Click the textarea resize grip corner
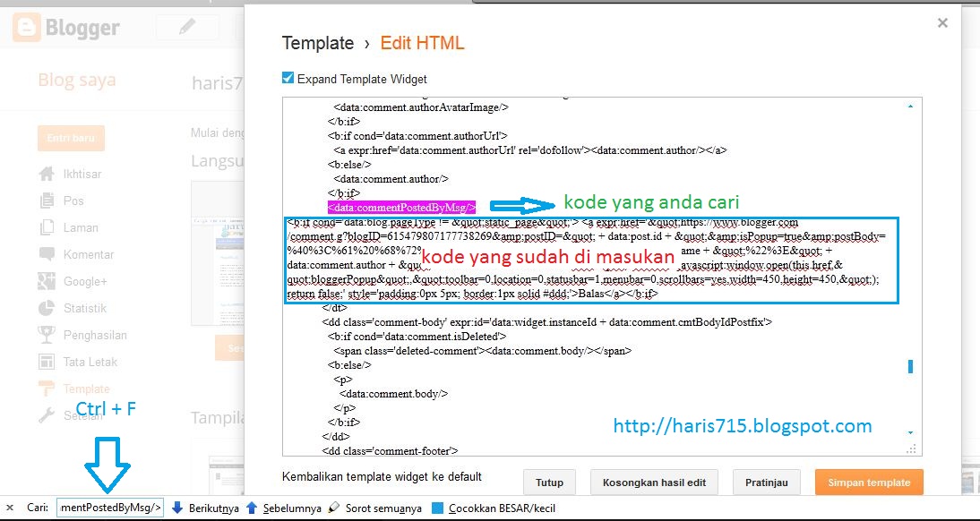Image resolution: width=980 pixels, height=521 pixels. tap(912, 448)
